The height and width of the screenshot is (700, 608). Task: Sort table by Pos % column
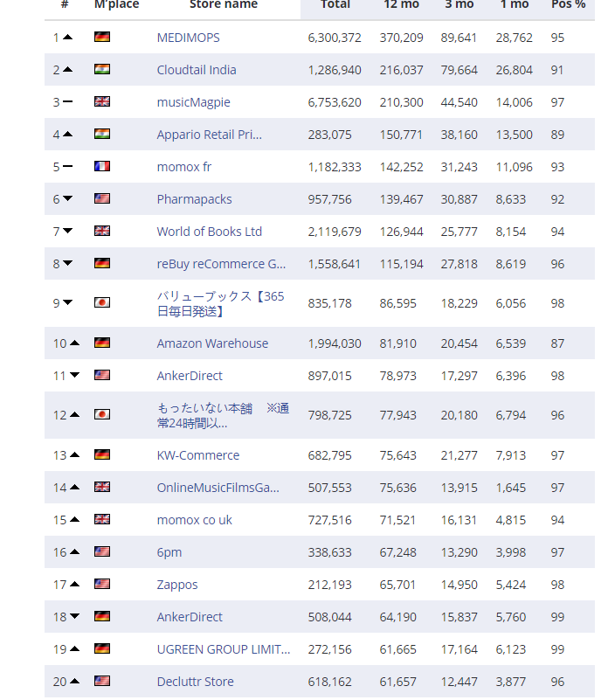[x=568, y=5]
